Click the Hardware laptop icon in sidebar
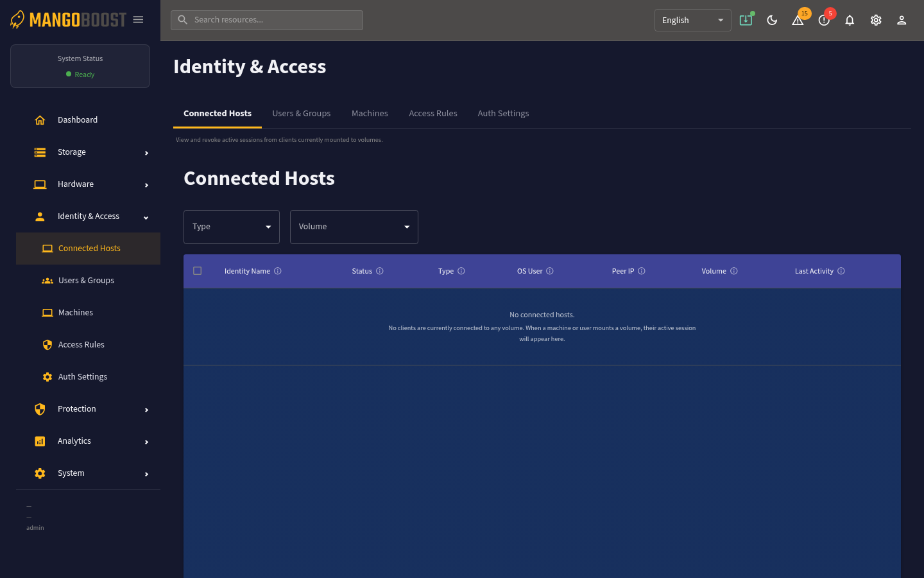The width and height of the screenshot is (924, 578). [40, 184]
